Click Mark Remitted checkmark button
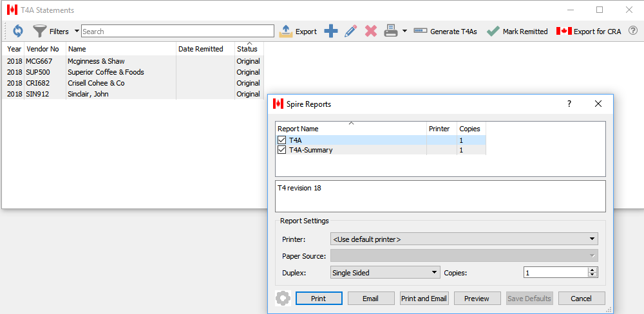644x314 pixels. pos(516,31)
